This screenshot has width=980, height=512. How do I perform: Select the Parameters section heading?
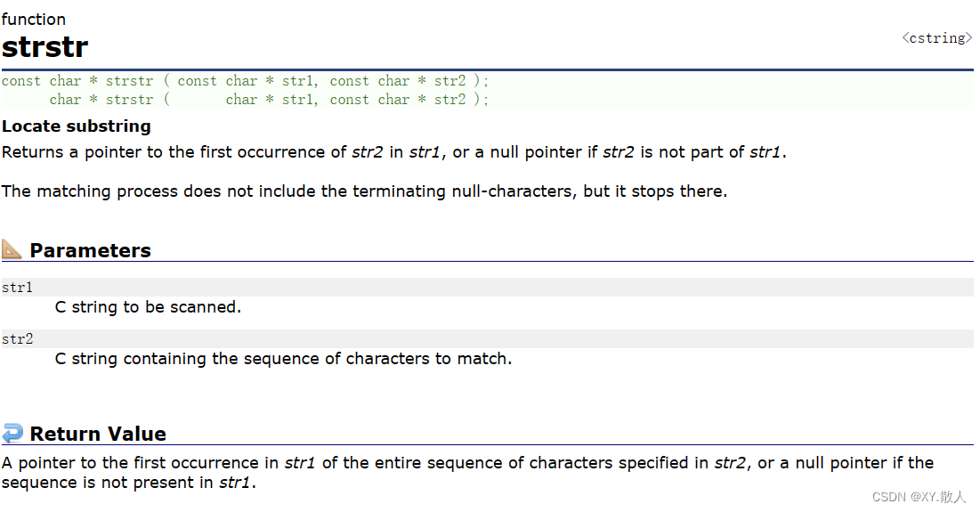pyautogui.click(x=90, y=250)
